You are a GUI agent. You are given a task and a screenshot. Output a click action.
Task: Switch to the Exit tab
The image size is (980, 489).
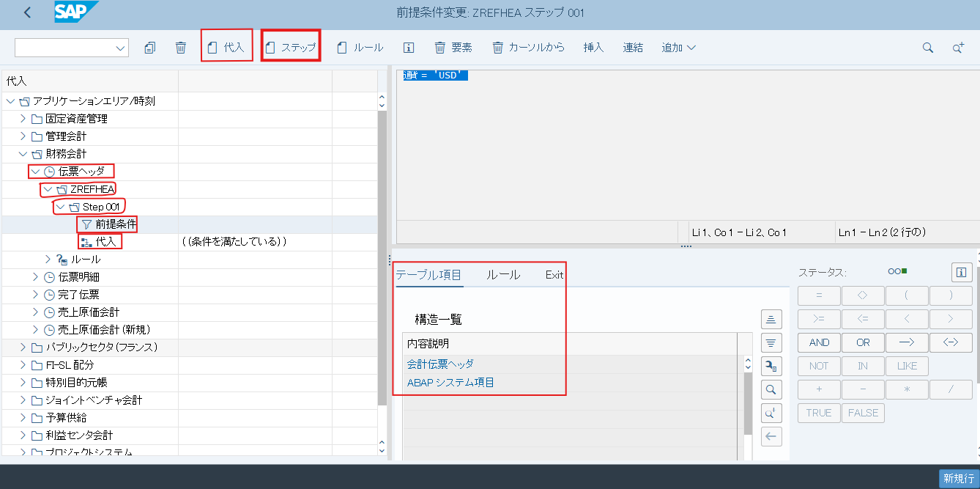(x=554, y=275)
